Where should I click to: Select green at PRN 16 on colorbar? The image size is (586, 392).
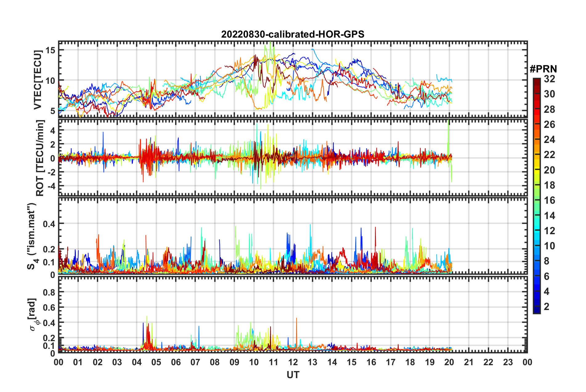point(537,201)
